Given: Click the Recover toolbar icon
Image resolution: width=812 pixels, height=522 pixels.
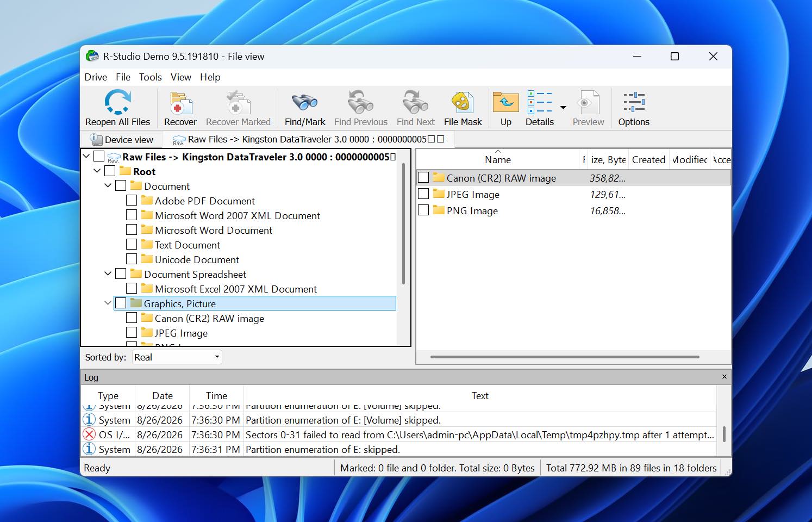Looking at the screenshot, I should (x=180, y=102).
